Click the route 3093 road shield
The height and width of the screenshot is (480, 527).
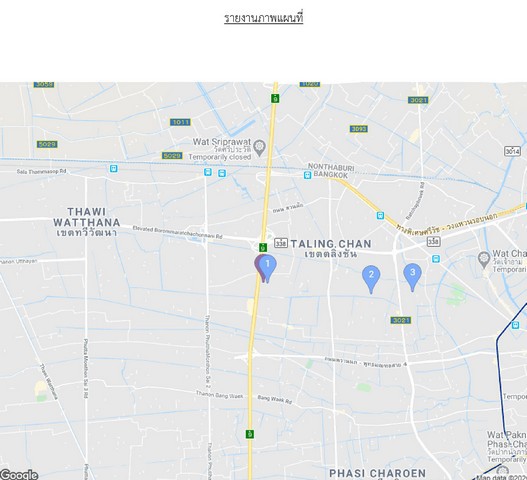[359, 129]
